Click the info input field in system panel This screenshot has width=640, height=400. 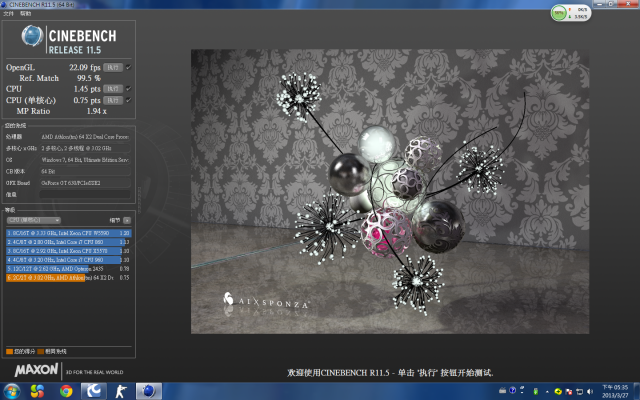pyautogui.click(x=85, y=194)
